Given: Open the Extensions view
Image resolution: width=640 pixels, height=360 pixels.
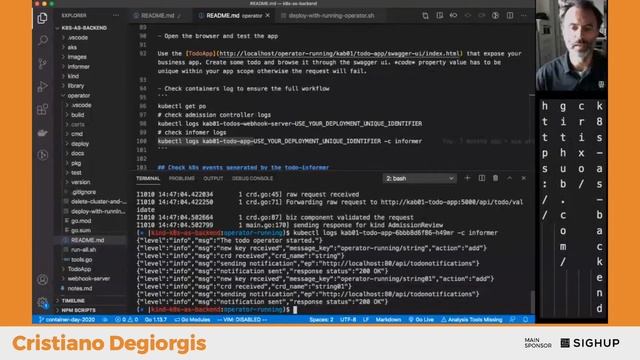Looking at the screenshot, I should (42, 109).
